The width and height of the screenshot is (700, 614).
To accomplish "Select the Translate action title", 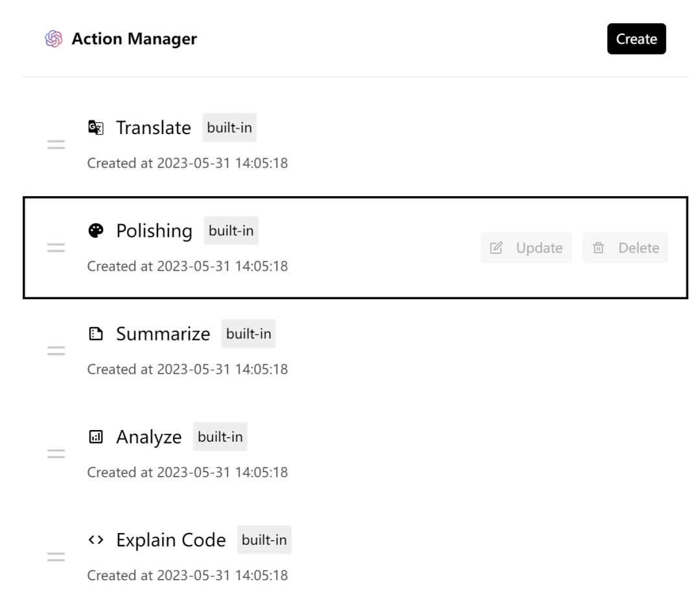I will [x=154, y=128].
